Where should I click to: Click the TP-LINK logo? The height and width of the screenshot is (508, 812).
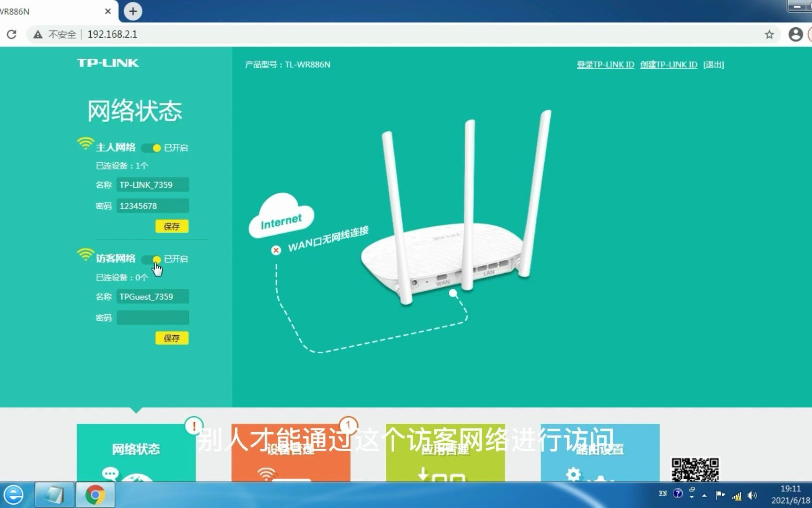pos(108,63)
